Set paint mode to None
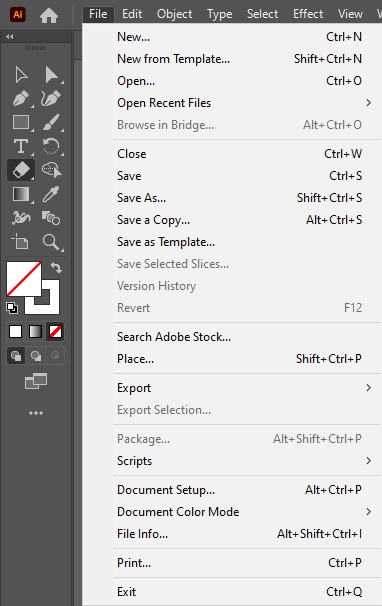 coord(55,332)
